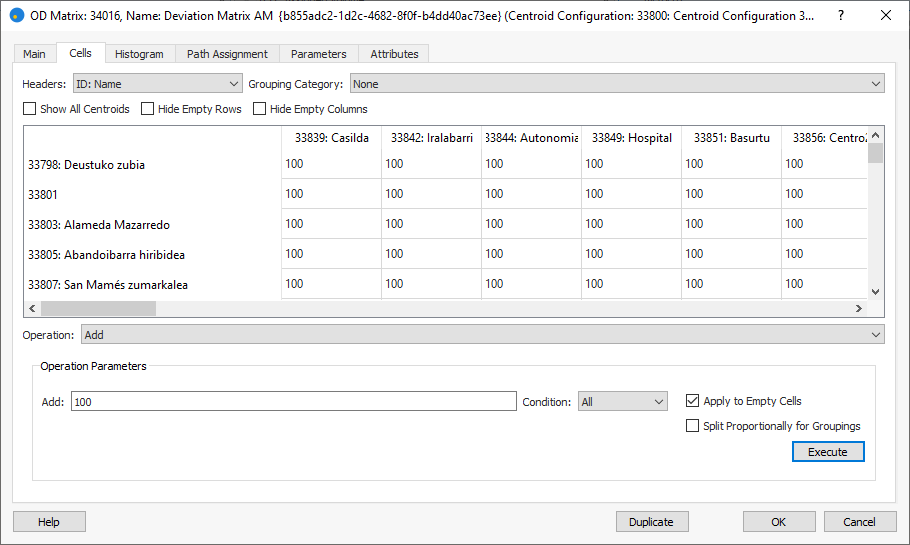Change the Condition dropdown value
Image resolution: width=910 pixels, height=545 pixels.
622,402
